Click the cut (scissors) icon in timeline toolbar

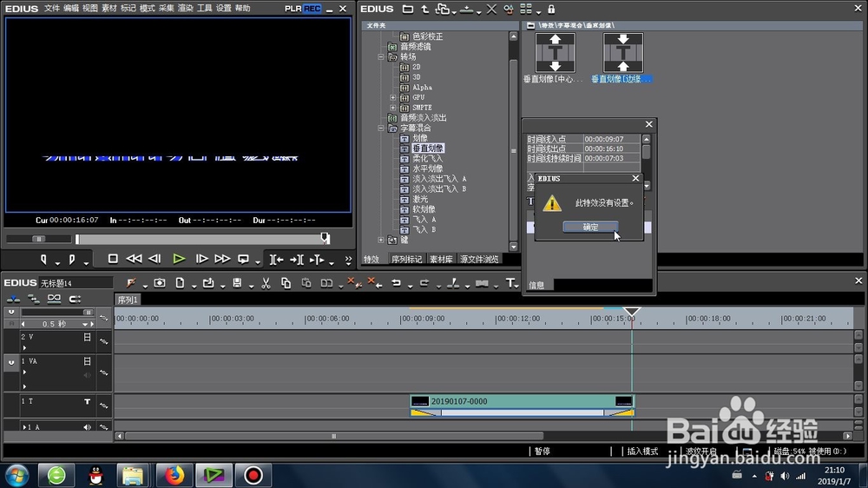[x=266, y=283]
